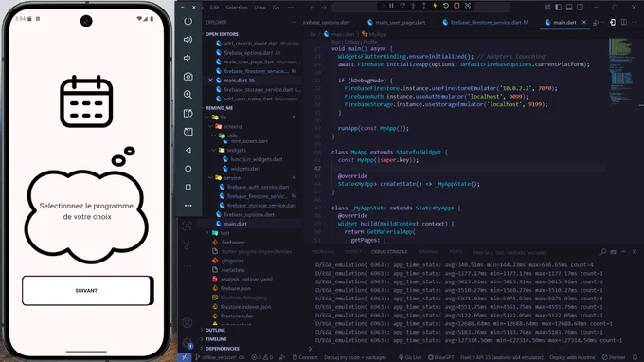Click the customize layout icon in title bar

(547, 8)
